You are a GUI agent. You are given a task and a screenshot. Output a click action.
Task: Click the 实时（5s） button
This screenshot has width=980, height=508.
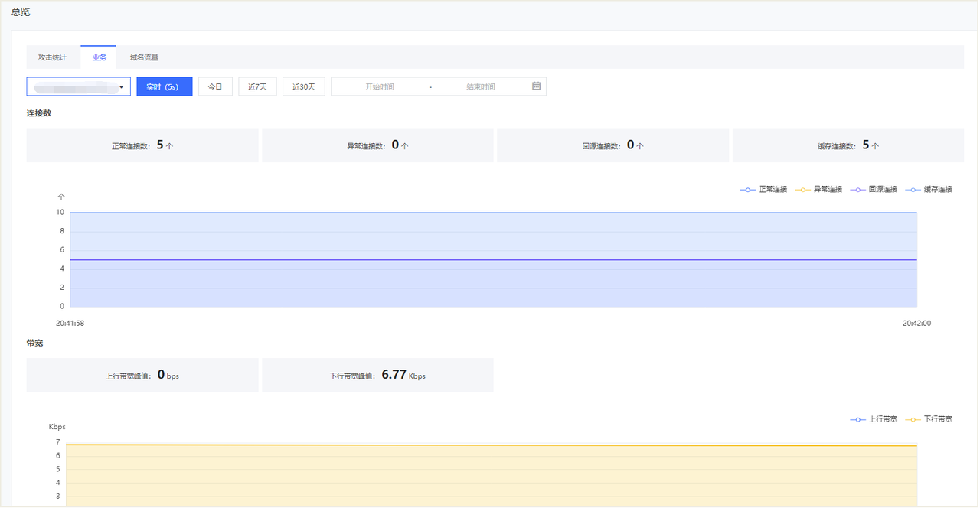point(164,86)
